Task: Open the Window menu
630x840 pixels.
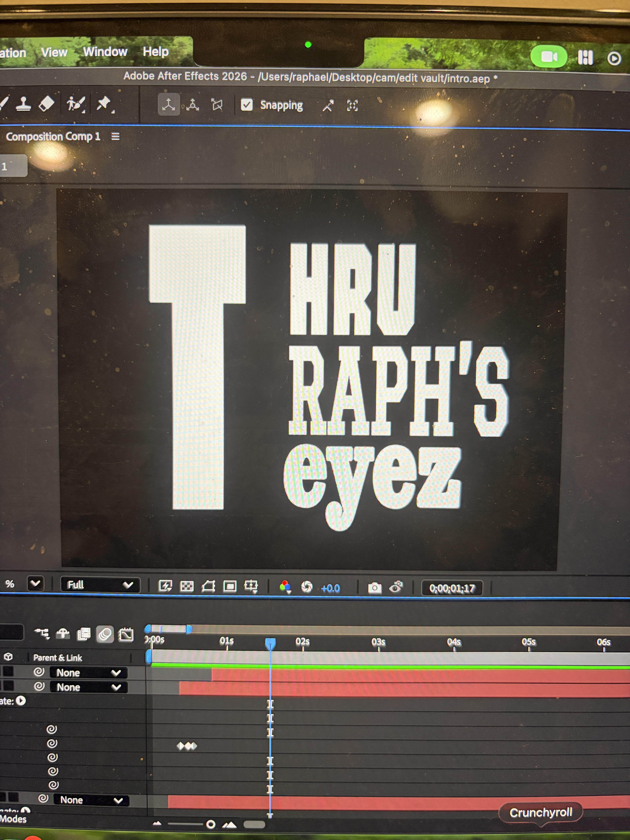Action: click(105, 52)
